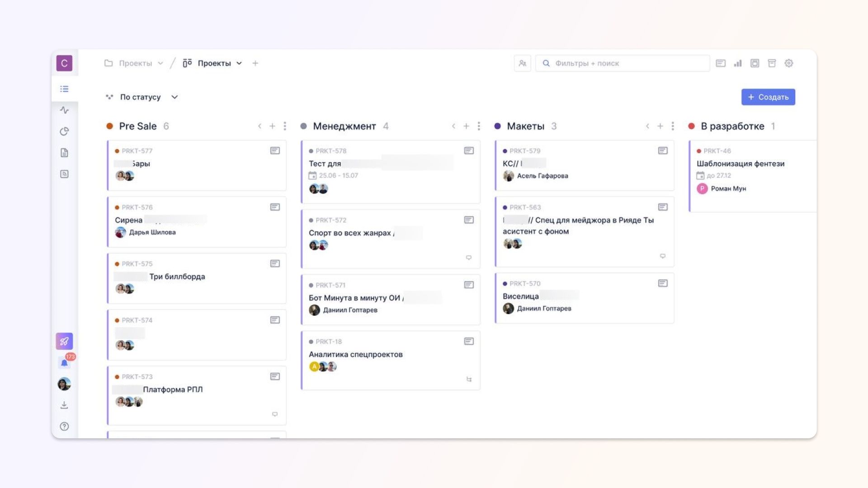This screenshot has height=488, width=868.
Task: Open the board settings gear icon
Action: click(789, 63)
